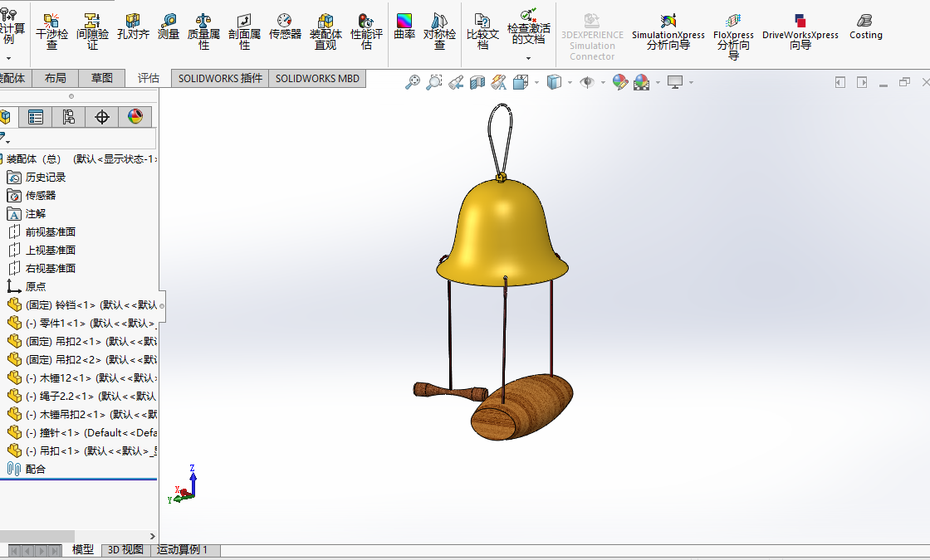
Task: Open the DisplayManager color ball tab
Action: pos(135,117)
